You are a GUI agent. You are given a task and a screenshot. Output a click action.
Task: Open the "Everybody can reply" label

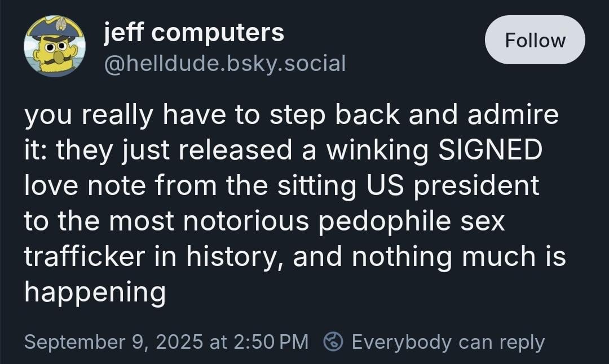tap(448, 342)
